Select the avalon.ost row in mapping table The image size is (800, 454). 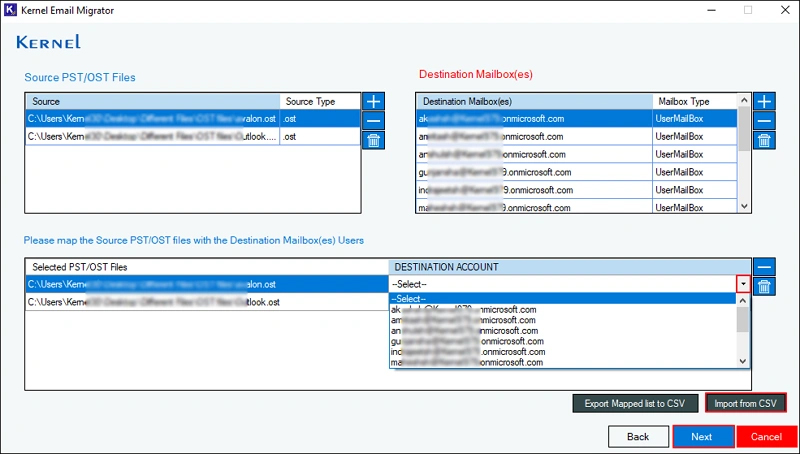pos(207,284)
